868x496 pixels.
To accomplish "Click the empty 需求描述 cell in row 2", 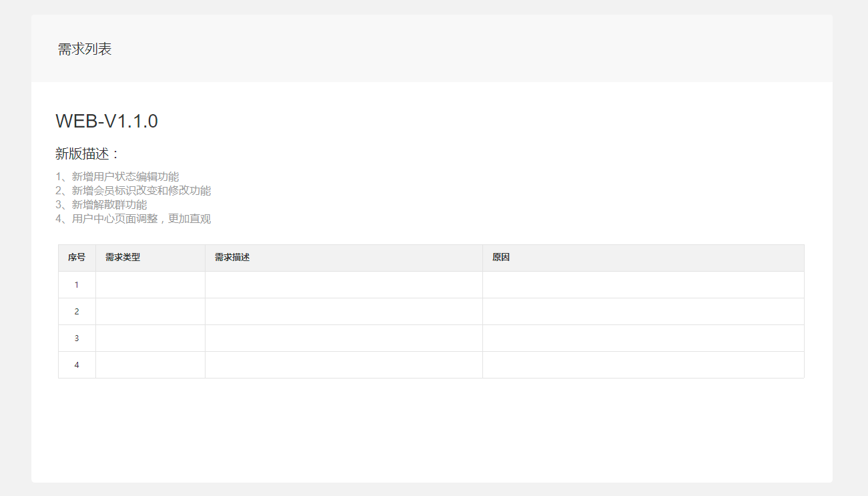I will tap(344, 312).
